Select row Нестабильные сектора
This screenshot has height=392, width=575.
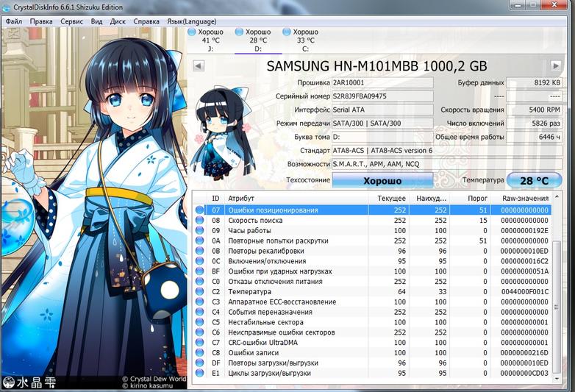coord(372,322)
